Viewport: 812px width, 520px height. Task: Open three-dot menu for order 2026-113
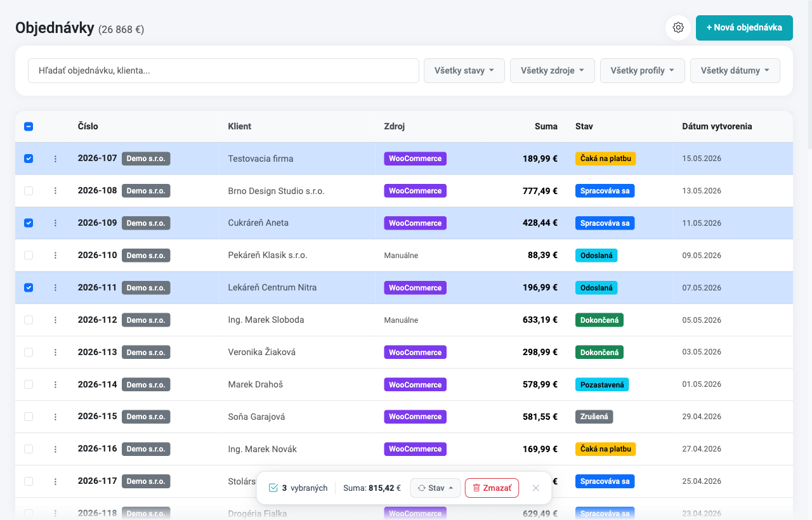coord(55,352)
